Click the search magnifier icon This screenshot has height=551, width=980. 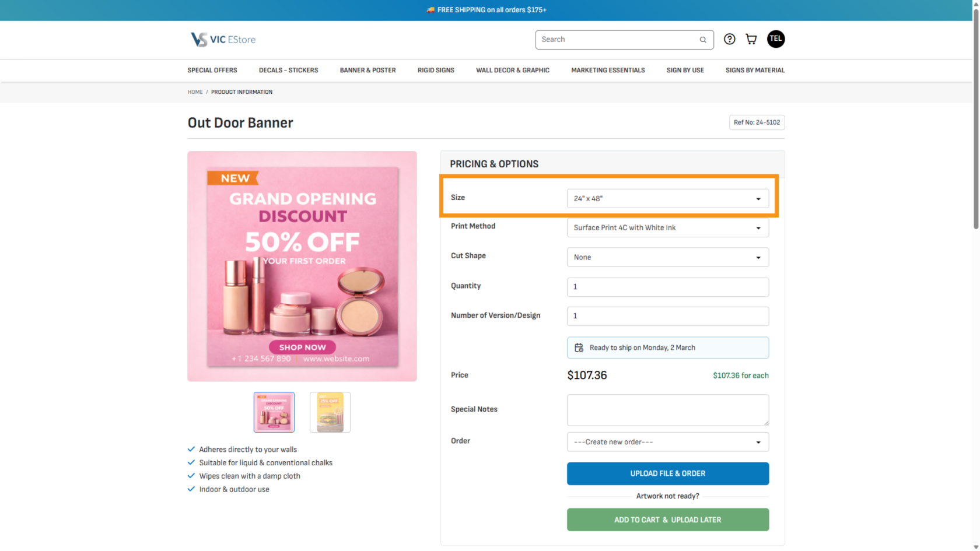pyautogui.click(x=703, y=40)
